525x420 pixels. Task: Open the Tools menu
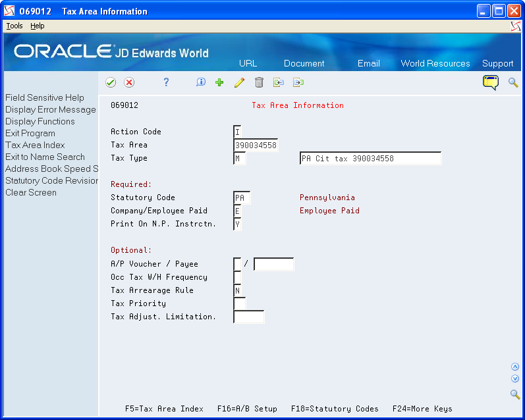[14, 26]
